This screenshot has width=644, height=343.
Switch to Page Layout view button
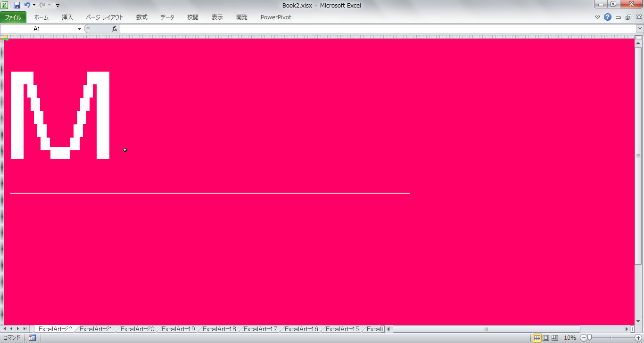546,338
